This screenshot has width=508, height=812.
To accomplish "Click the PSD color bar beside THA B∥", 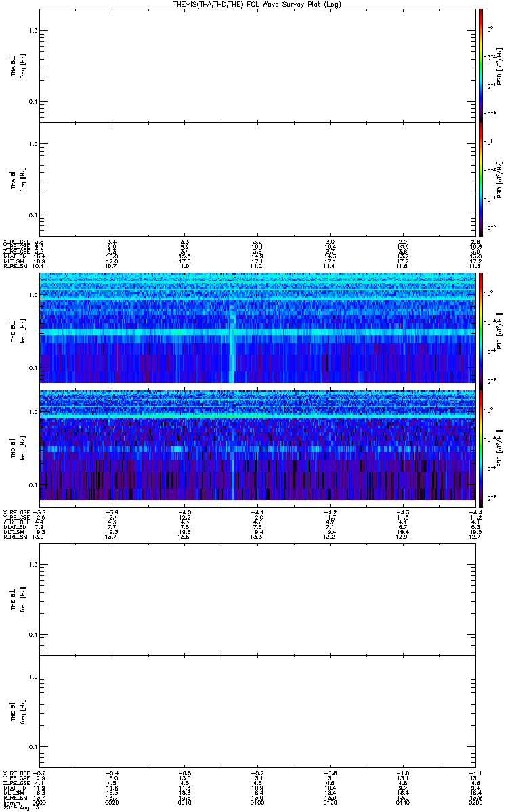I will coord(481,179).
